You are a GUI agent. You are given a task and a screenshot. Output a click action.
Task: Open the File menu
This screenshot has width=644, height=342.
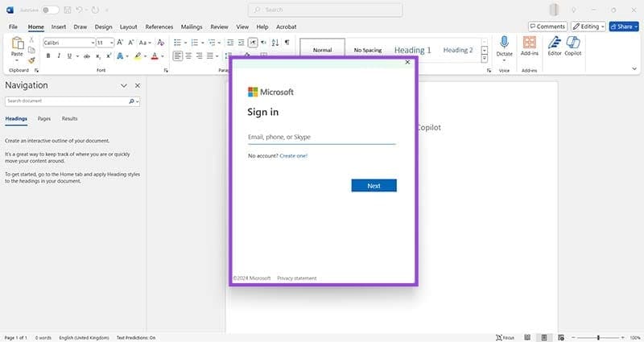(x=13, y=27)
